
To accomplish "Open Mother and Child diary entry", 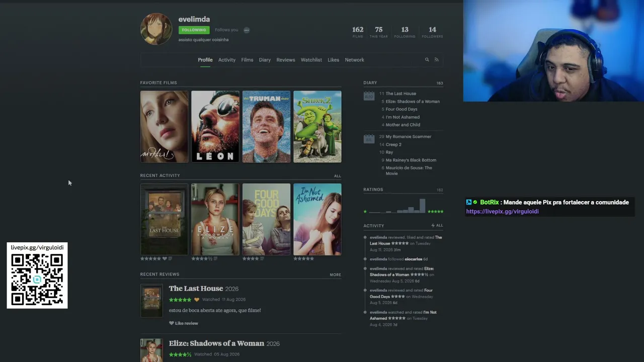I will pyautogui.click(x=403, y=125).
